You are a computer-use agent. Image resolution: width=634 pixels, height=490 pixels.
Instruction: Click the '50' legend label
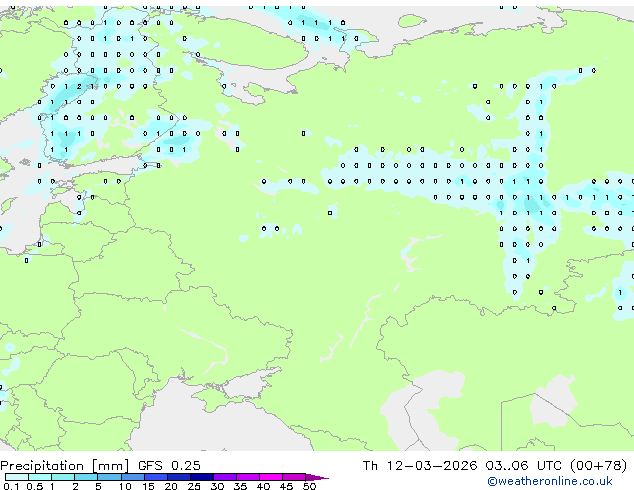pyautogui.click(x=309, y=486)
